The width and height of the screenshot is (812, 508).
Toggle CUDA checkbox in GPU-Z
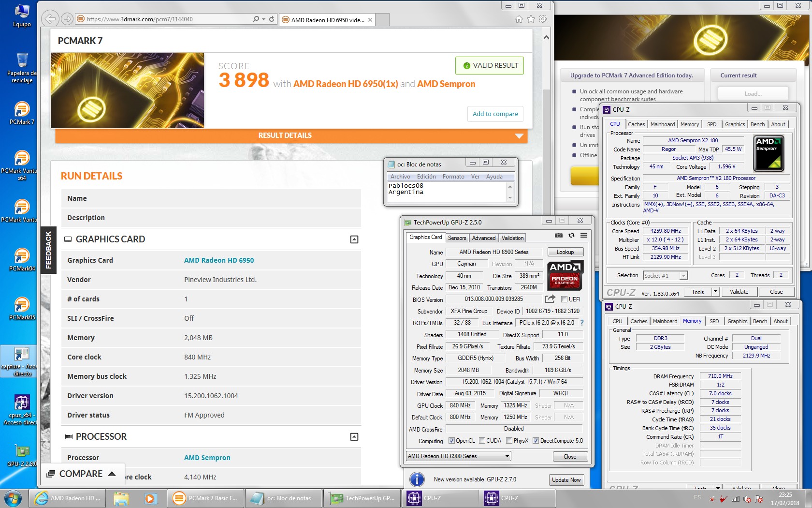(x=482, y=441)
